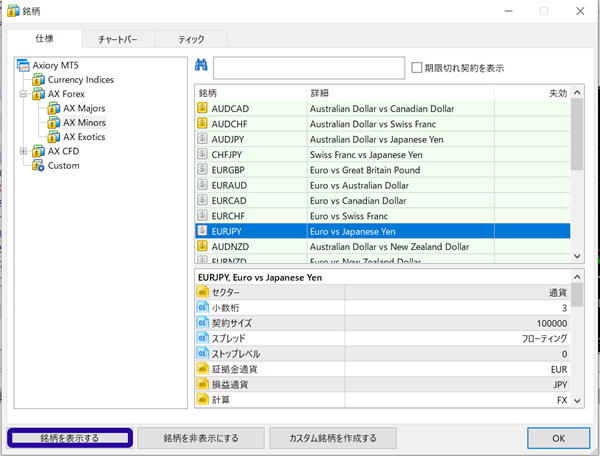Click the AUDCHF gold symbol icon
This screenshot has width=600, height=456.
tap(202, 124)
